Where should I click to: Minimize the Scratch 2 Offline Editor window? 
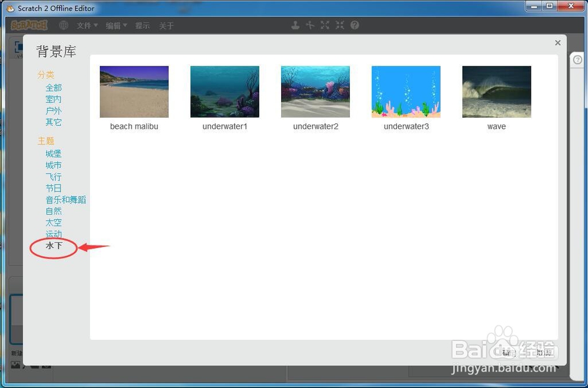coord(534,6)
